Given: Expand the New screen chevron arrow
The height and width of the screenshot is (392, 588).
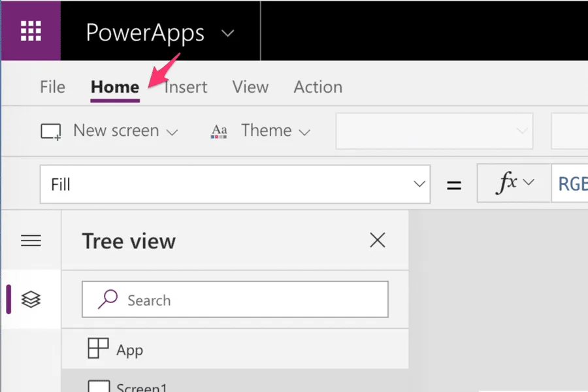Looking at the screenshot, I should pos(172,132).
